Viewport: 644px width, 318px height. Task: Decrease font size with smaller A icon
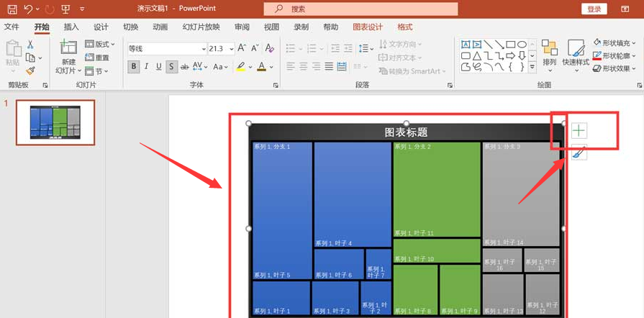click(x=255, y=48)
